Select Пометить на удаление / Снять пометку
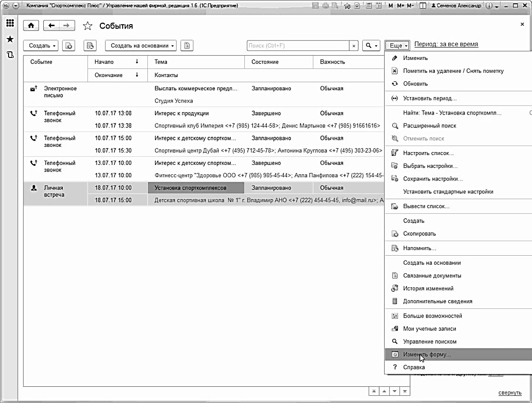Viewport: 532px width, 403px height. pos(458,71)
